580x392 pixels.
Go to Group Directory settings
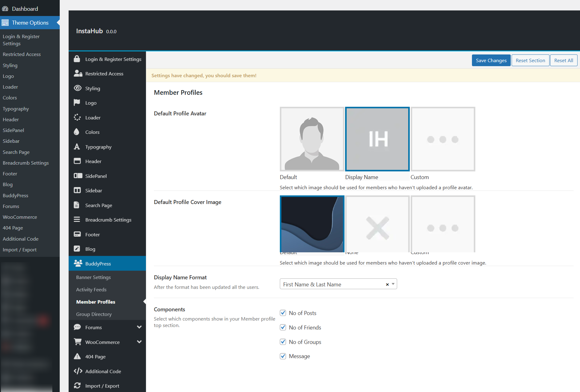click(94, 314)
